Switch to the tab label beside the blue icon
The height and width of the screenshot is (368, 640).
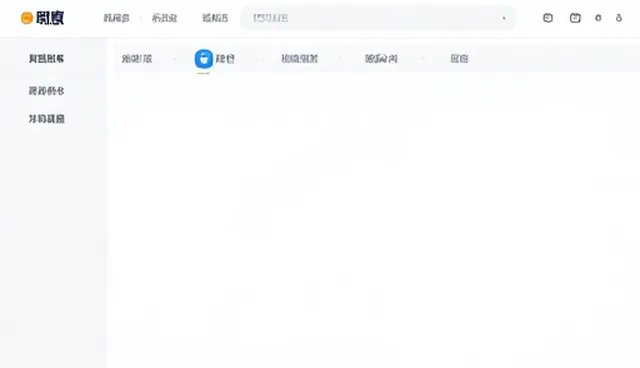[225, 59]
